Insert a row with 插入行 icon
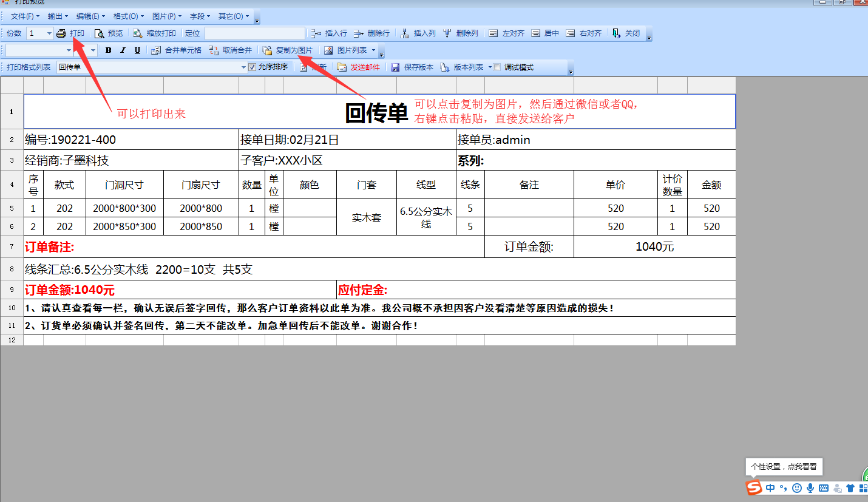Image resolution: width=868 pixels, height=502 pixels. coord(316,33)
